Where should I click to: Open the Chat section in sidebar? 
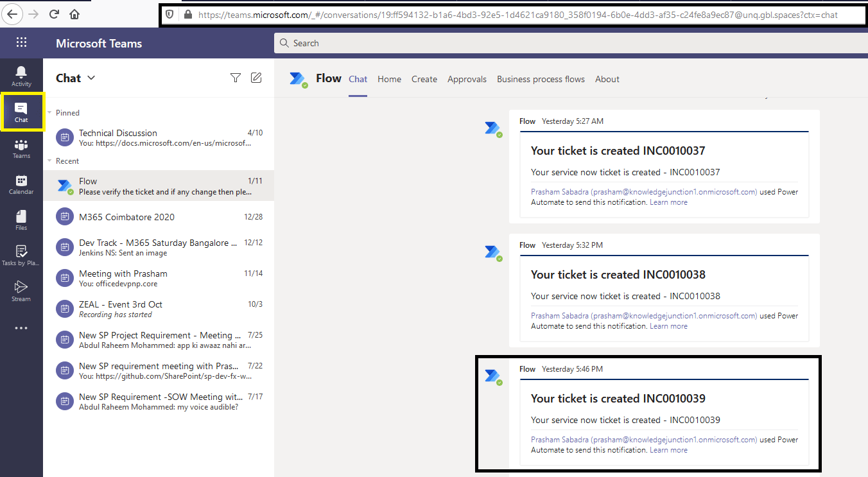point(21,112)
